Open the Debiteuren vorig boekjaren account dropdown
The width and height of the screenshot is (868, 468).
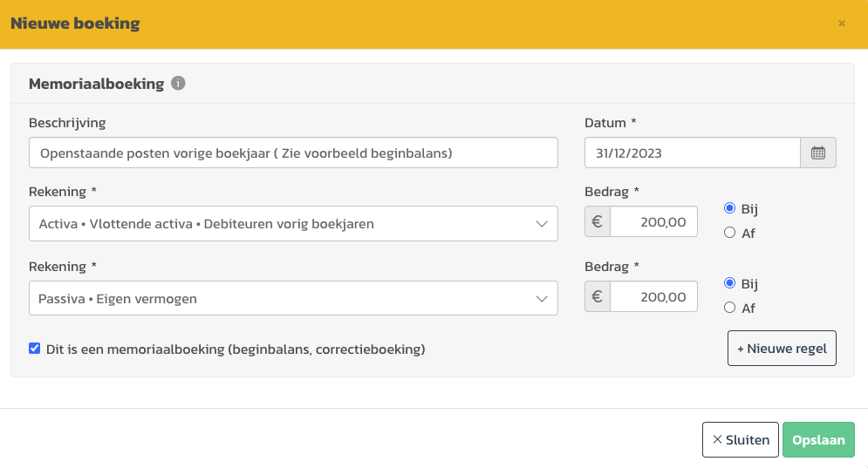[293, 223]
